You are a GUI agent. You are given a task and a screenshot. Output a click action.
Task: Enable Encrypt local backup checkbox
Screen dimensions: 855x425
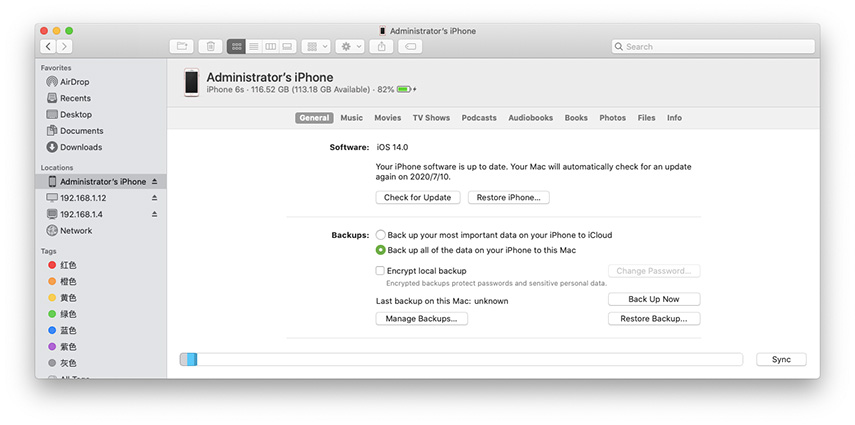tap(380, 271)
